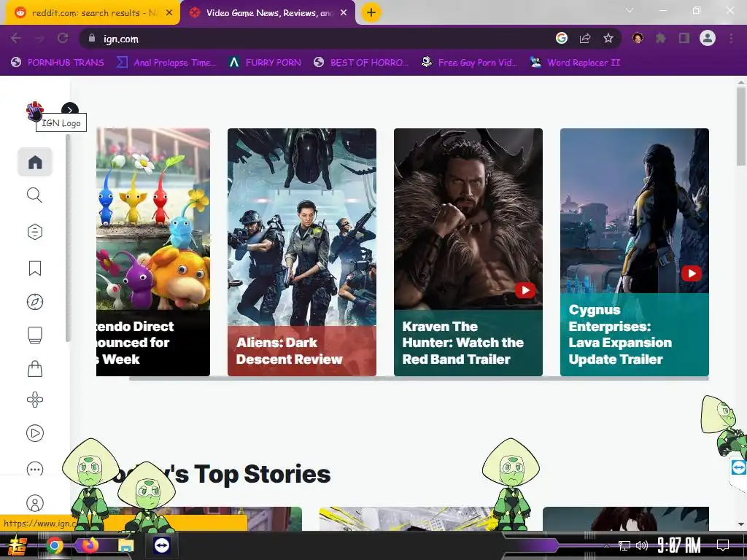Viewport: 747px width, 560px height.
Task: Play the Kraven The Hunter trailer video button
Action: point(525,290)
